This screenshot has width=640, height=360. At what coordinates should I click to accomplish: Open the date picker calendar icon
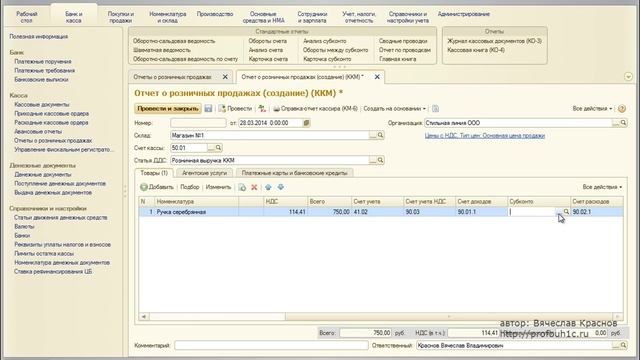coord(306,123)
